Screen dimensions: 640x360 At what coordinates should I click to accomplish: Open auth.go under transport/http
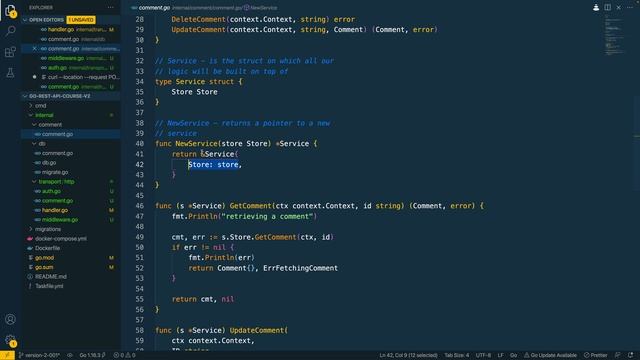(51, 191)
